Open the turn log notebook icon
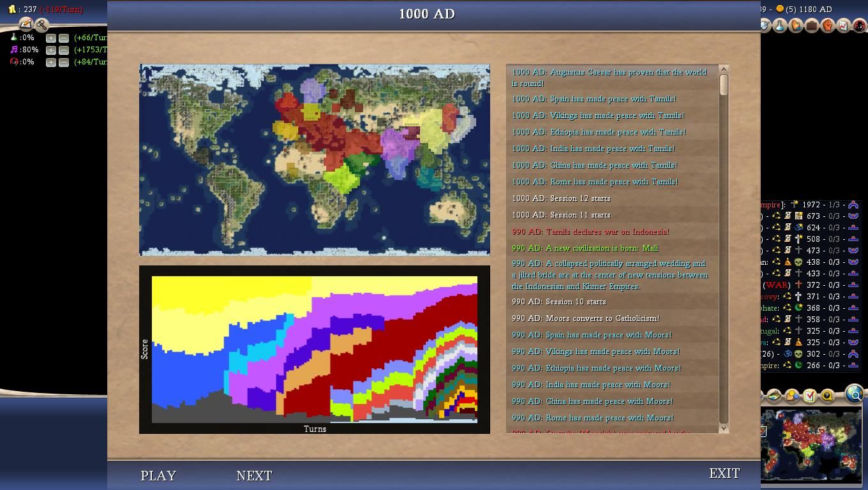 tap(26, 24)
